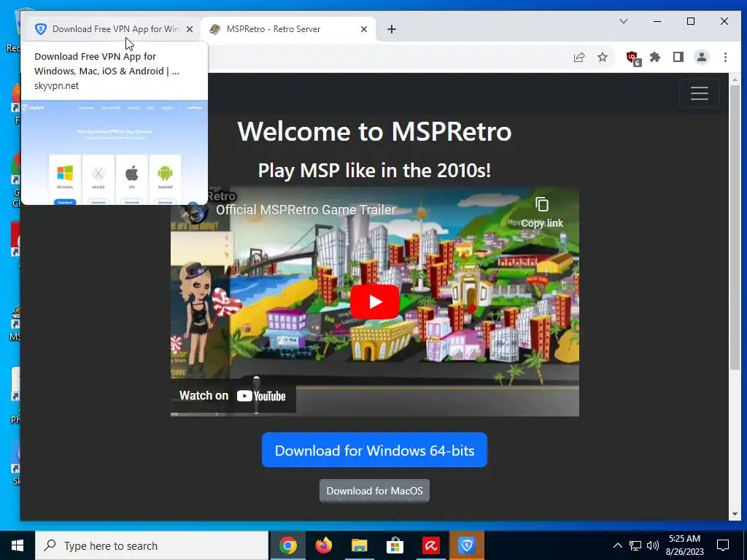Open the clock showing 5:25 AM

pos(684,545)
